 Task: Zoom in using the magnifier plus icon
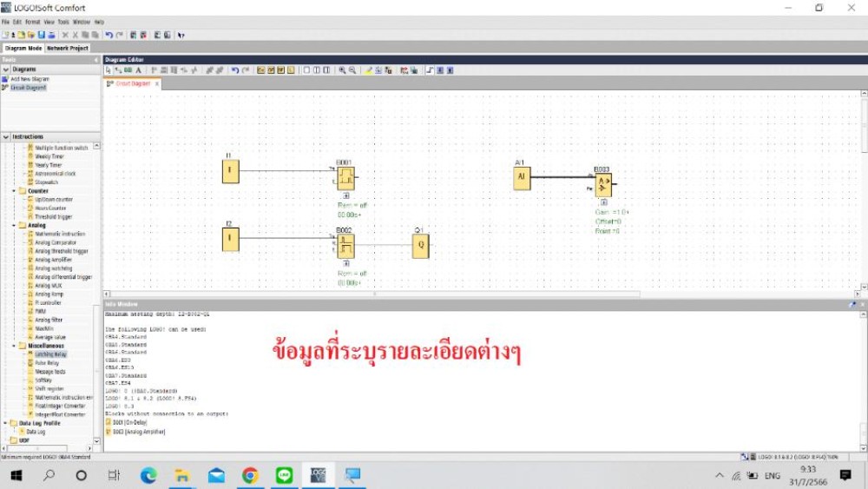pyautogui.click(x=342, y=70)
